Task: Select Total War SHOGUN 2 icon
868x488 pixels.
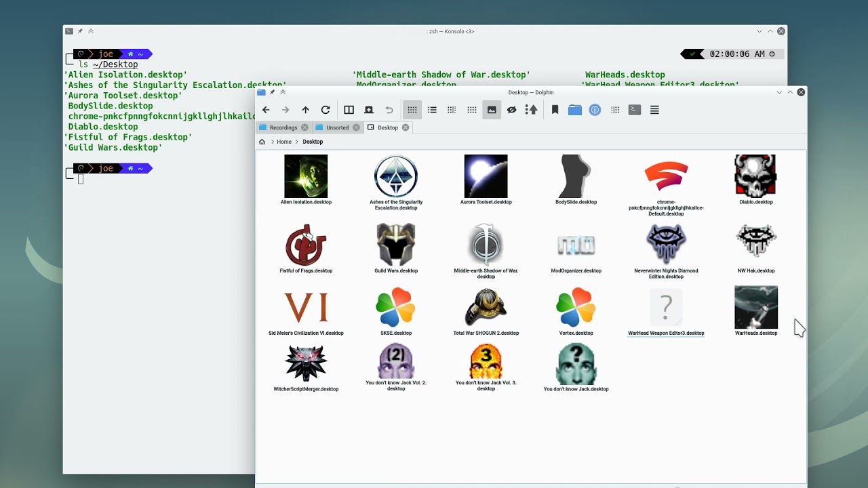Action: [x=486, y=307]
